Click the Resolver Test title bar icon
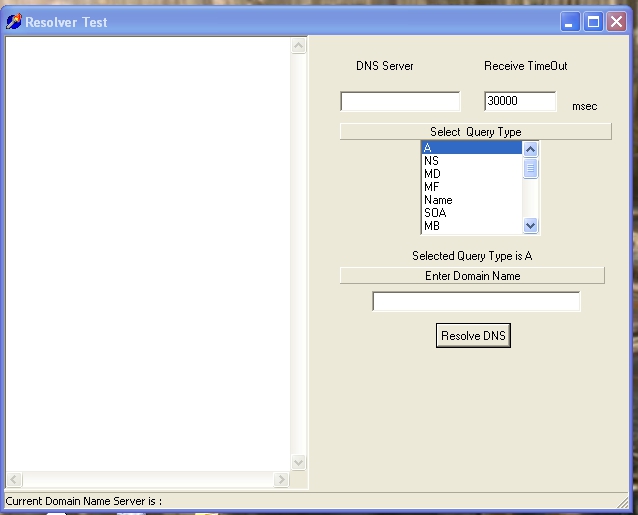This screenshot has height=515, width=638. point(13,21)
